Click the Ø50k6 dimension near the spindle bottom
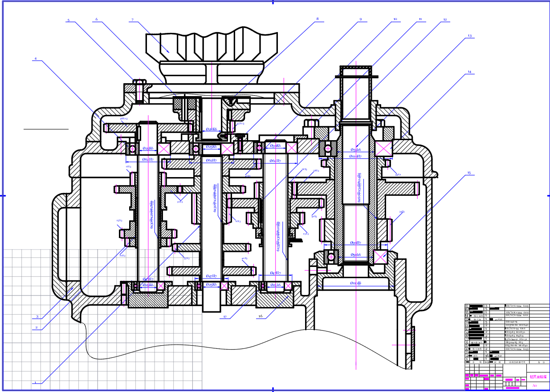Screen dimensions: 550x392 pos(355,255)
